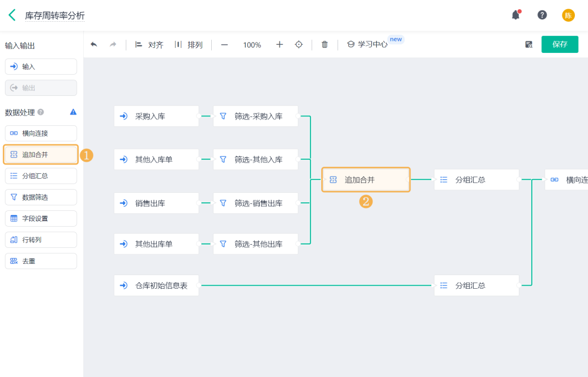
Task: Select the 分组汇总 sidebar tool
Action: (41, 176)
